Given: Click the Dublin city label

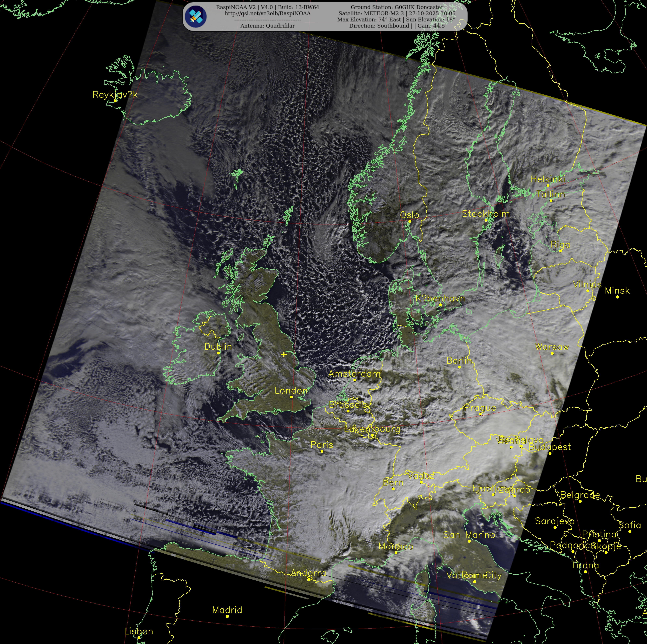Looking at the screenshot, I should [218, 346].
